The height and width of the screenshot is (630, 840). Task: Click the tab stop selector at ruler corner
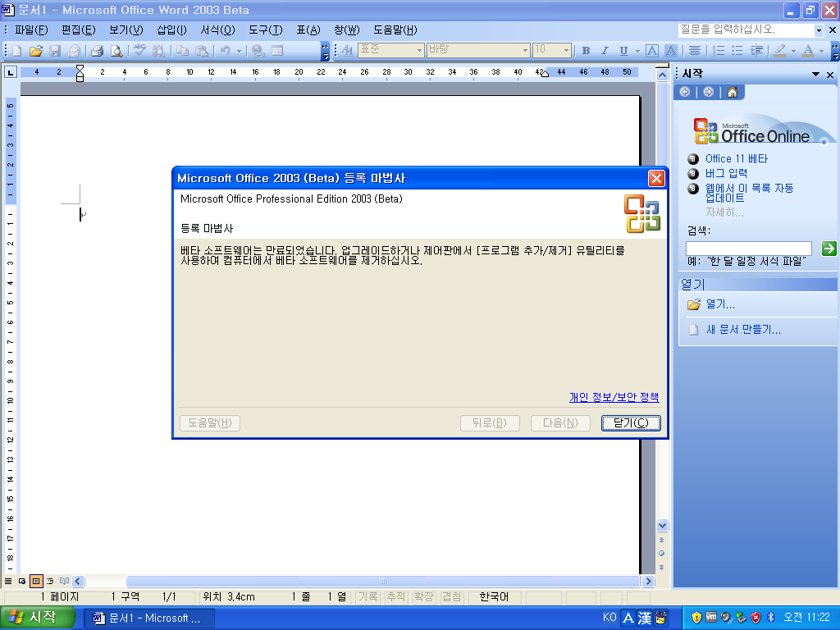[x=10, y=72]
